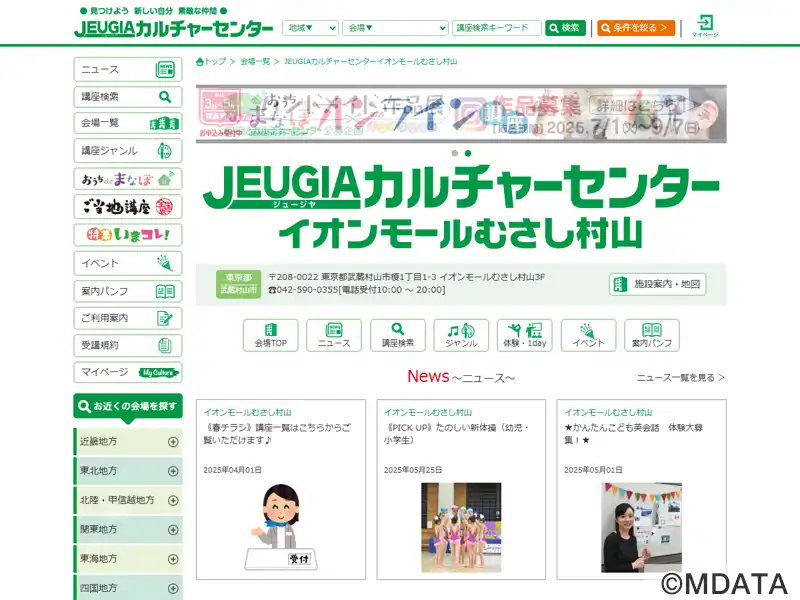Click the JEUGIAカルチャーセンター イオンモールむさし村山 main logo
The height and width of the screenshot is (600, 800).
pyautogui.click(x=461, y=207)
